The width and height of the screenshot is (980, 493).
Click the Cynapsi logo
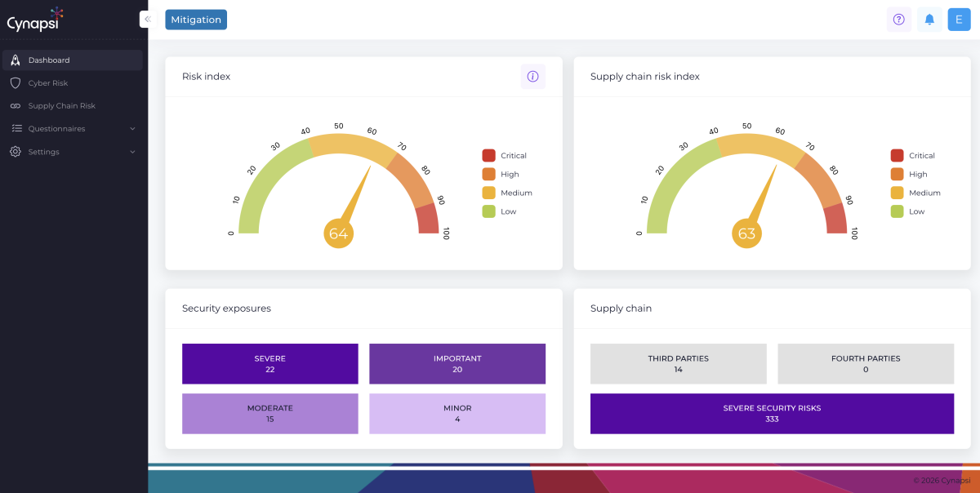35,20
